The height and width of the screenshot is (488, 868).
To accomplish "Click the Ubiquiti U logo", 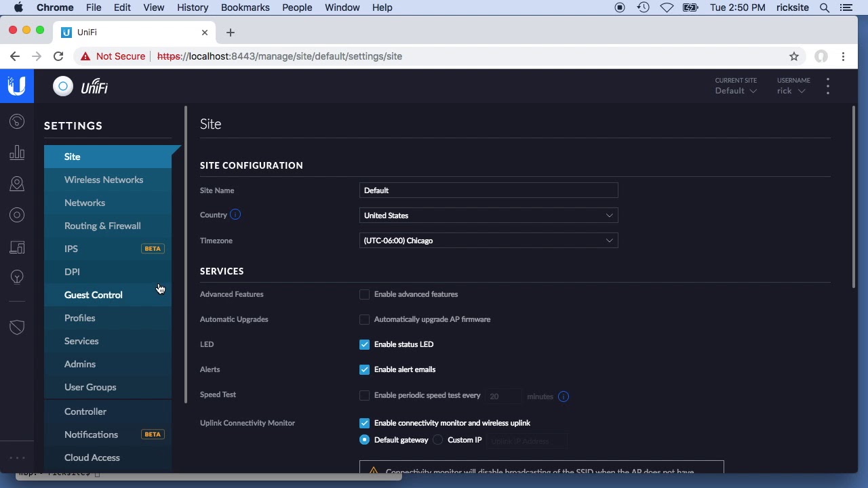I will pos(17,86).
